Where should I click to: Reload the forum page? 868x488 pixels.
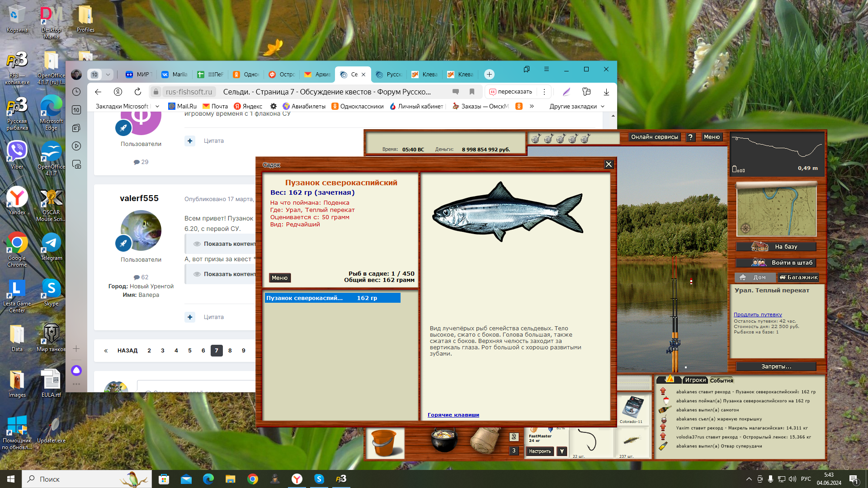pyautogui.click(x=138, y=92)
